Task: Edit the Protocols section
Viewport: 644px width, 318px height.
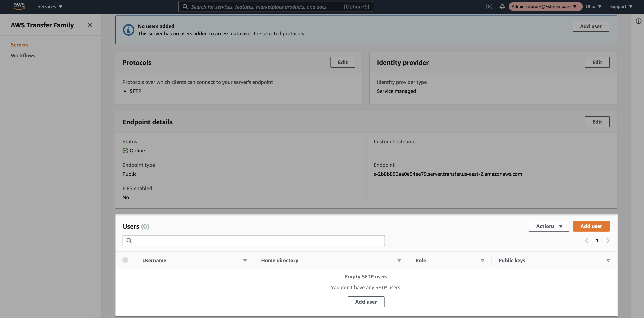Action: pos(343,62)
